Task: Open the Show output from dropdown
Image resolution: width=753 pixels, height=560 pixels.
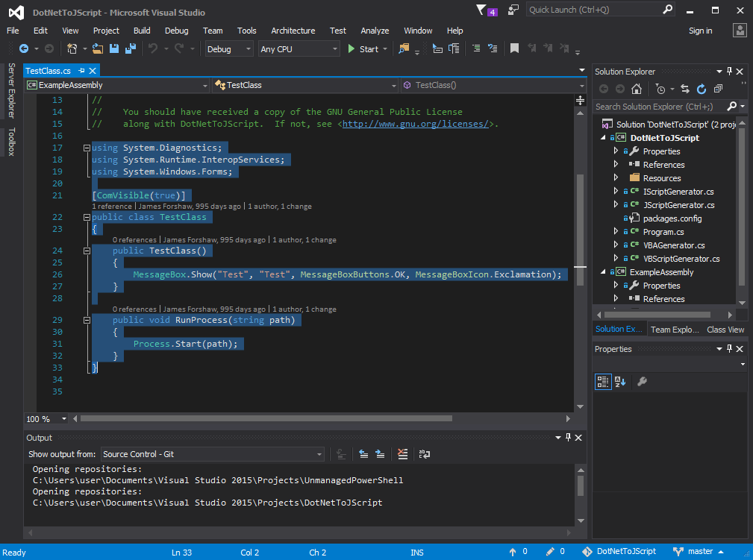Action: [319, 454]
